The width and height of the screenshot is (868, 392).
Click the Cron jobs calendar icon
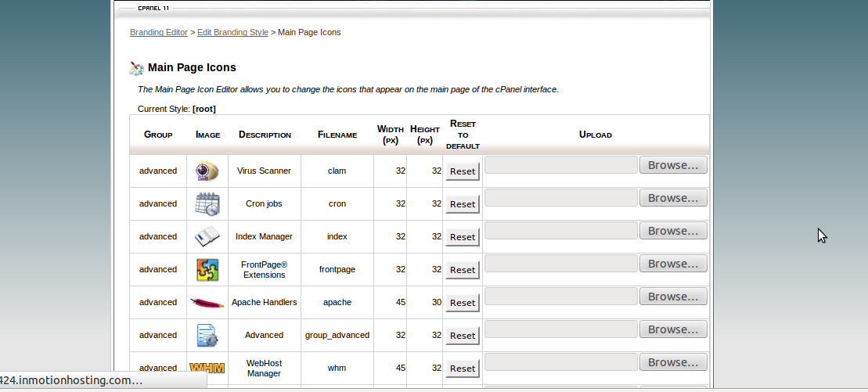207,203
